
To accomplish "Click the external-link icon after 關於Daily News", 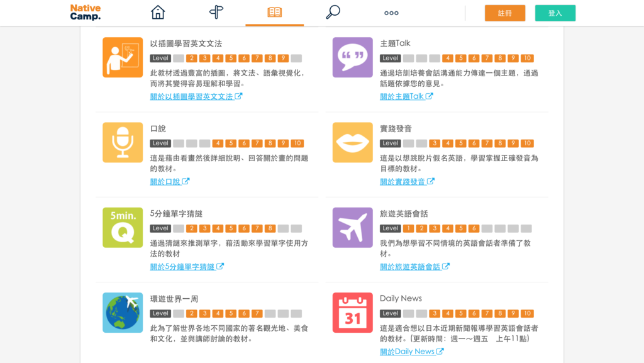I will pyautogui.click(x=440, y=351).
